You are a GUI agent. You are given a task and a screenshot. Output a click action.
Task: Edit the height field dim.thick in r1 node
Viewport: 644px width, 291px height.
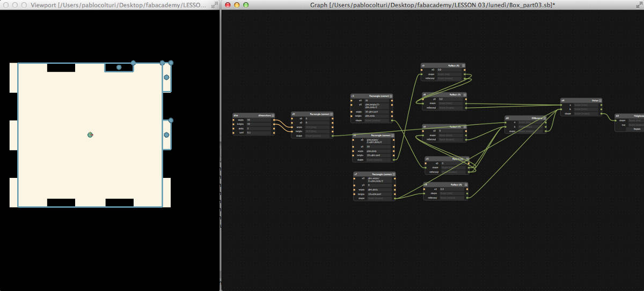377,116
